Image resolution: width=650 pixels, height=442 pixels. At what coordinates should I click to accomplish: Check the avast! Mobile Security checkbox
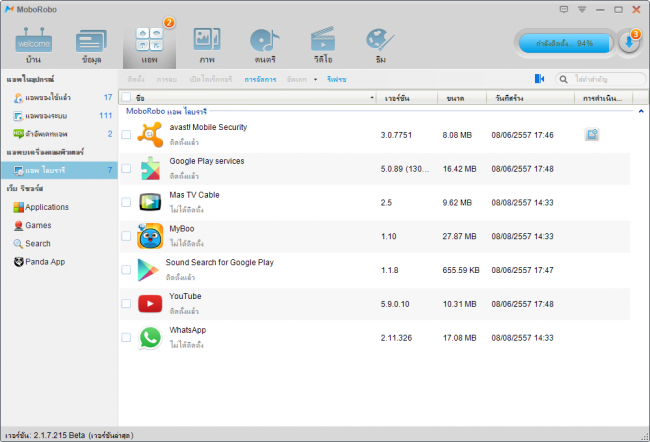(x=126, y=134)
